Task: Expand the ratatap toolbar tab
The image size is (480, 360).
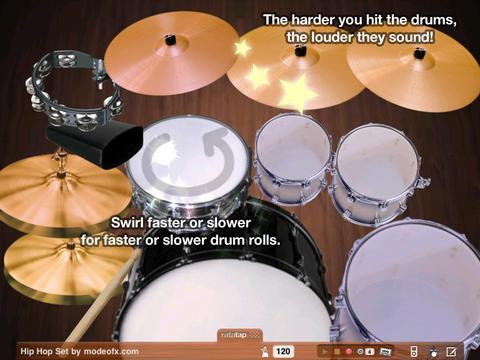Action: pyautogui.click(x=240, y=335)
